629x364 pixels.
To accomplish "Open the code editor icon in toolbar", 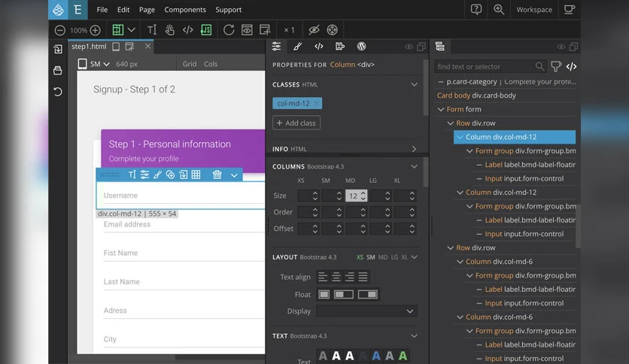I will [188, 30].
